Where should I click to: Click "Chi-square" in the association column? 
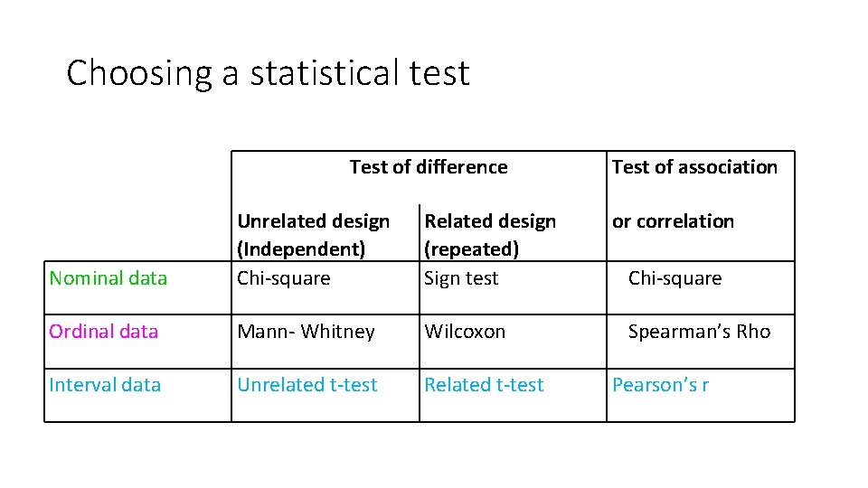click(675, 278)
